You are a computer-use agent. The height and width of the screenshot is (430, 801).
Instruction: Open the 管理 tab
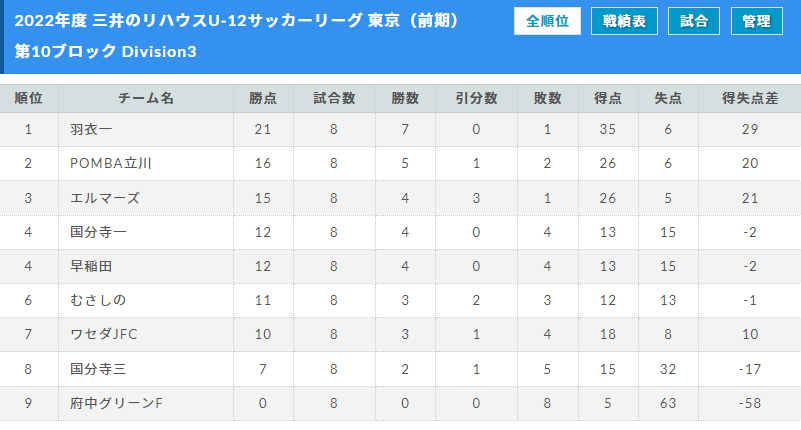[x=757, y=21]
